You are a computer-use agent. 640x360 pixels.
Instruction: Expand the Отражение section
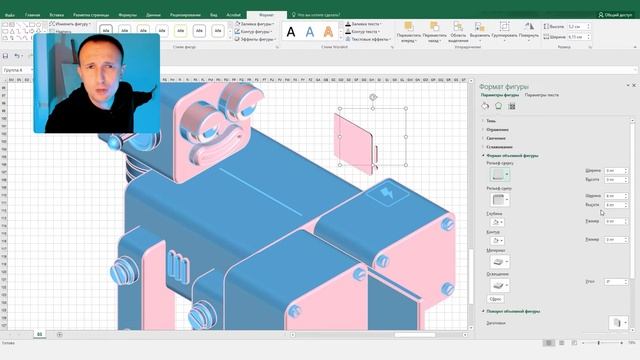[x=497, y=130]
